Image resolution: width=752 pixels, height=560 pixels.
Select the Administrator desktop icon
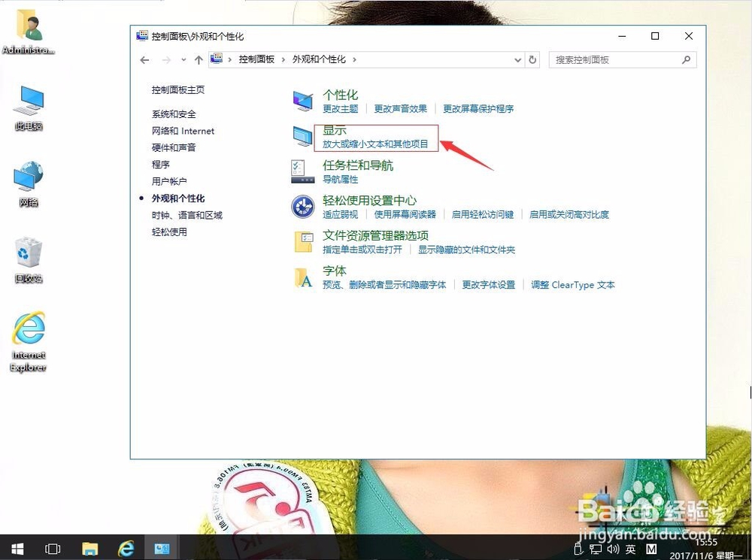click(x=29, y=31)
